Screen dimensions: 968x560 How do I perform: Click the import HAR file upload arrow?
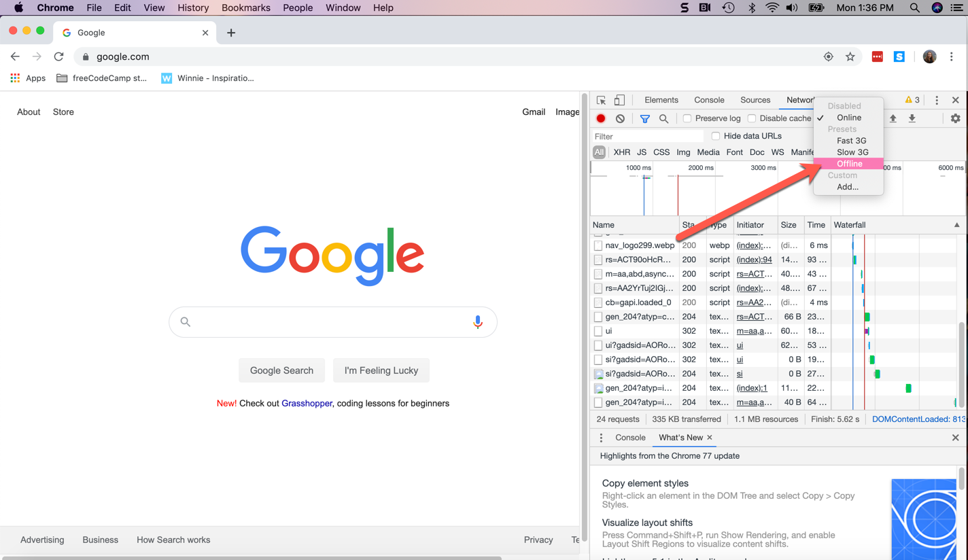pyautogui.click(x=893, y=118)
